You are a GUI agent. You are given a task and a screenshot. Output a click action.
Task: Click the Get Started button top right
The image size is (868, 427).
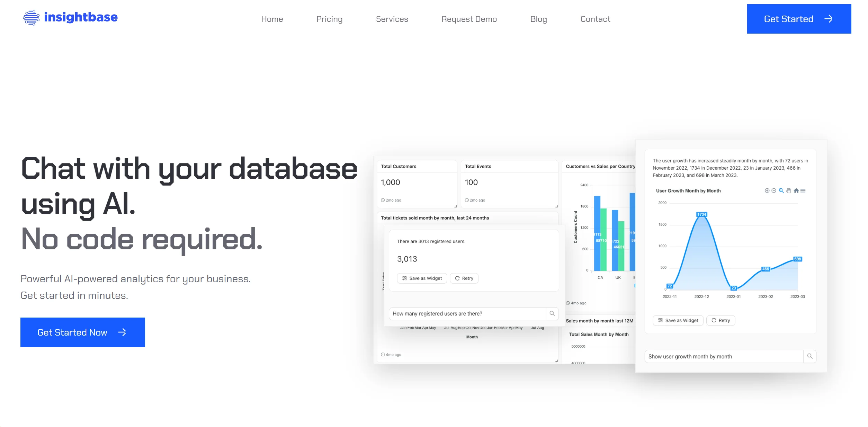click(798, 19)
